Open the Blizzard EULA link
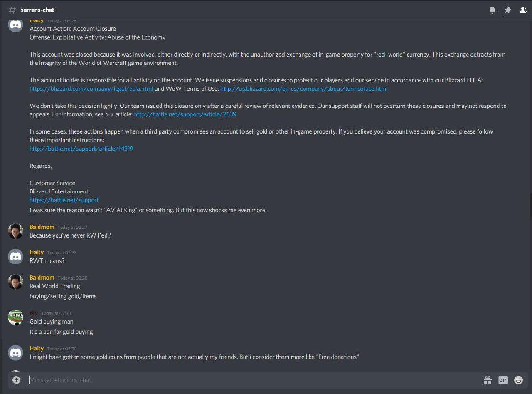 pos(91,89)
